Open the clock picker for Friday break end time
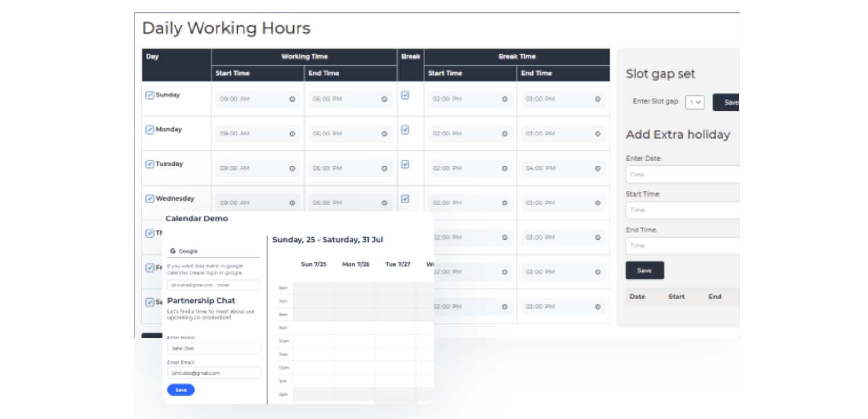Viewport: 868px width, 419px height. click(x=597, y=272)
